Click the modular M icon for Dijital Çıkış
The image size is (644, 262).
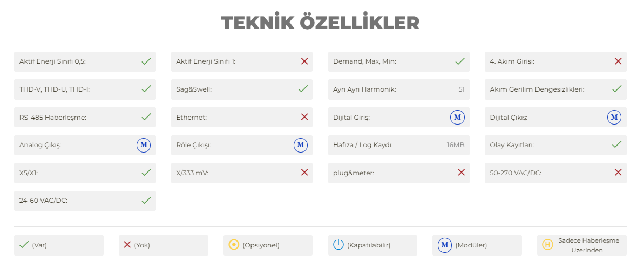pyautogui.click(x=614, y=118)
